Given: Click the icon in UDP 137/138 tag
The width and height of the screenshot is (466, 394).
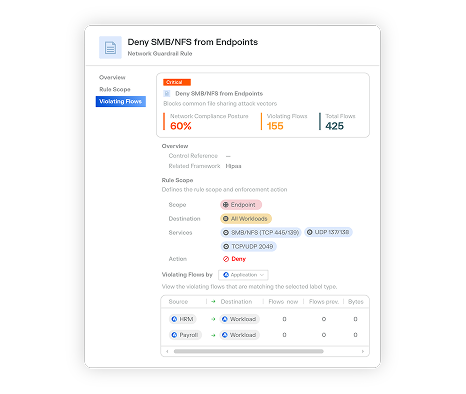Looking at the screenshot, I should click(x=309, y=232).
